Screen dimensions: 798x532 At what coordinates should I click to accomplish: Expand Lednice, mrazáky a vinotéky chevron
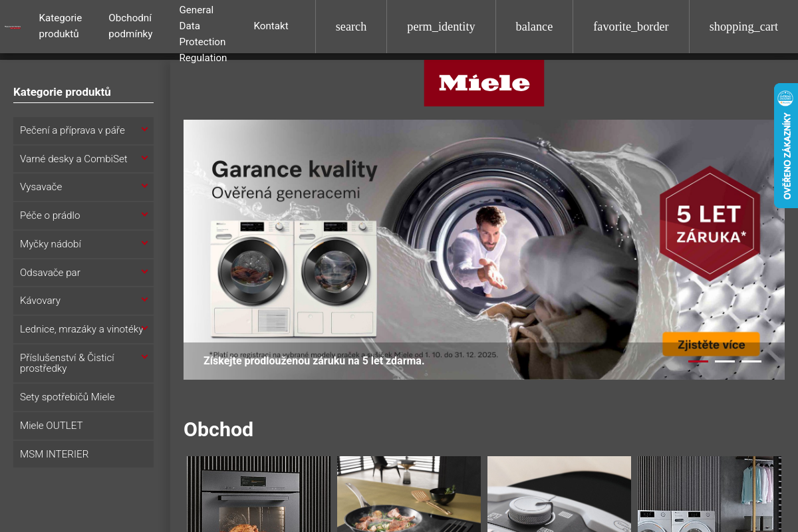144,329
